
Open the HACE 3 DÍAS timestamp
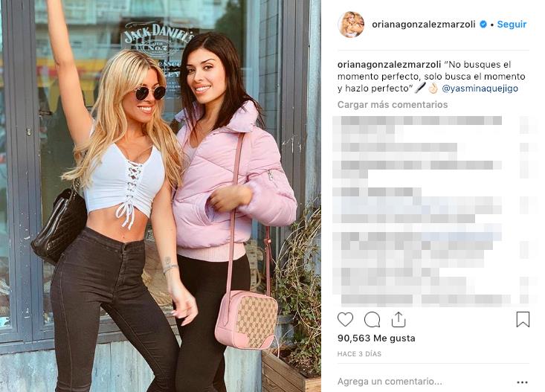[x=359, y=354]
